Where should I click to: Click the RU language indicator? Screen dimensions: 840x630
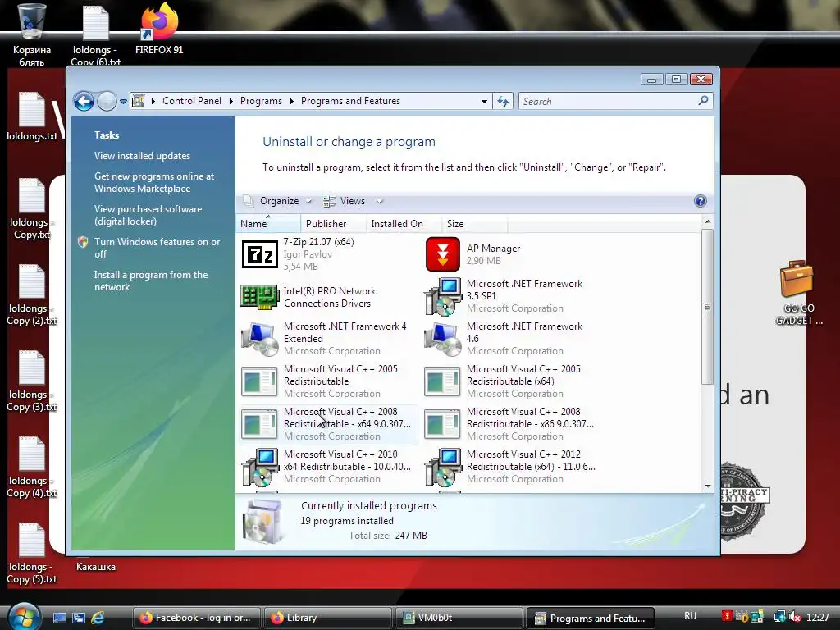(x=690, y=616)
